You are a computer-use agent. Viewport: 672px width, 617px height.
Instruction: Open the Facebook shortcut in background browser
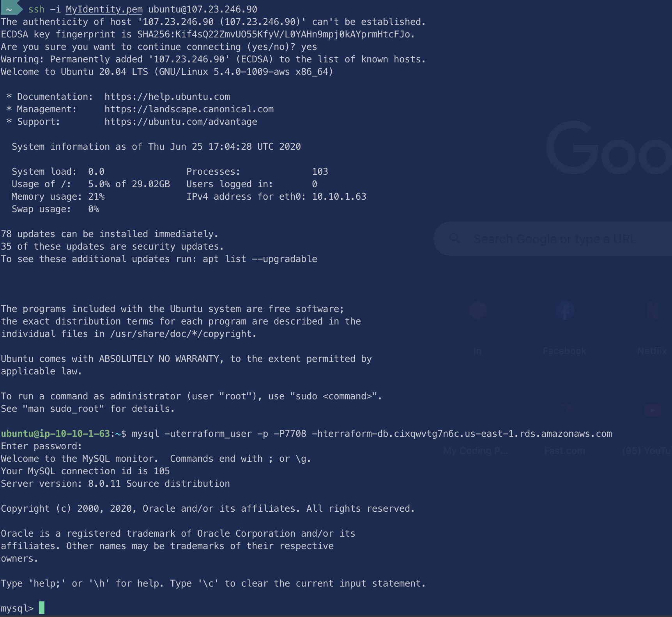coord(565,324)
